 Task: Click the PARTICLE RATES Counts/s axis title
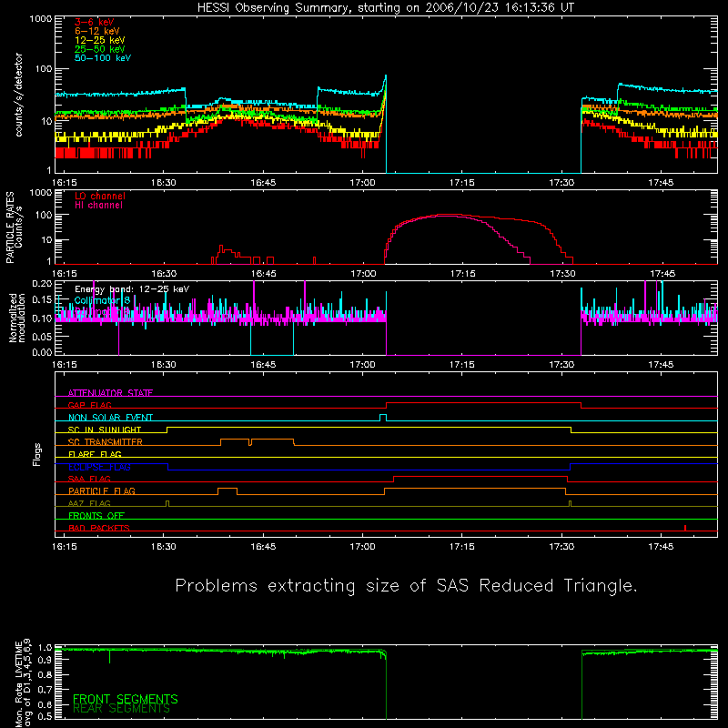14,227
